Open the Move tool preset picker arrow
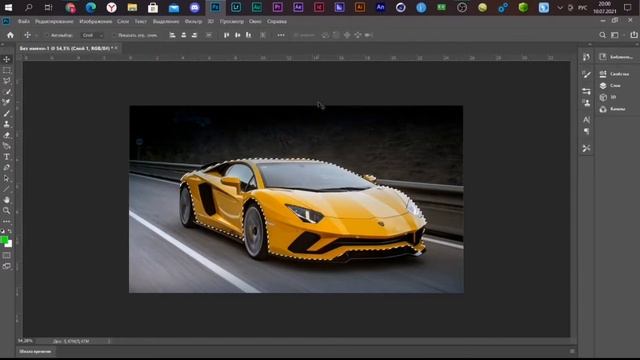Viewport: 640px width, 360px height. [36, 36]
